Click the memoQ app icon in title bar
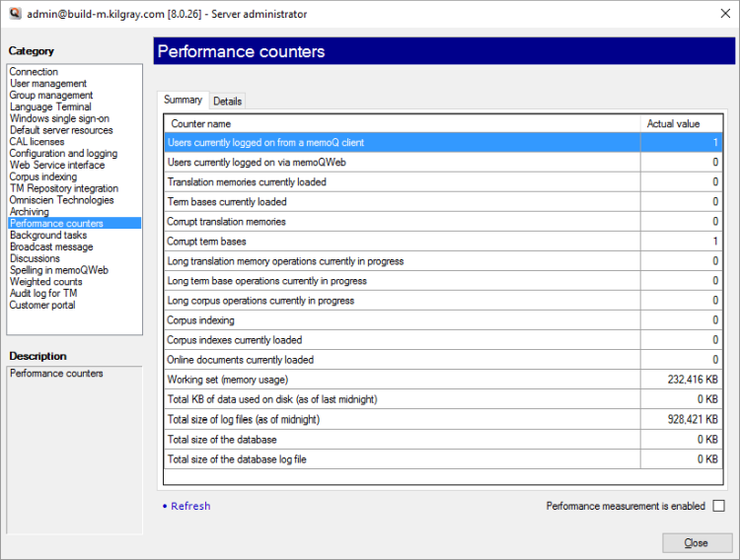 point(14,14)
